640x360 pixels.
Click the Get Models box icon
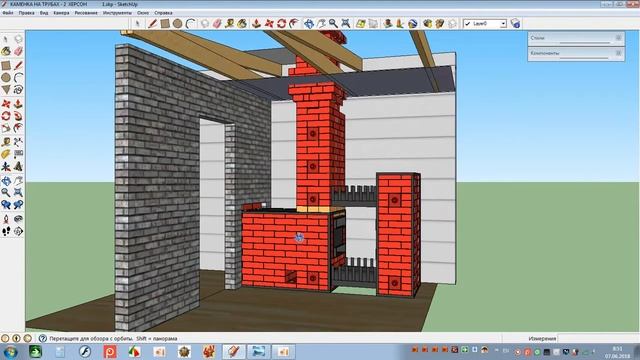[x=427, y=24]
